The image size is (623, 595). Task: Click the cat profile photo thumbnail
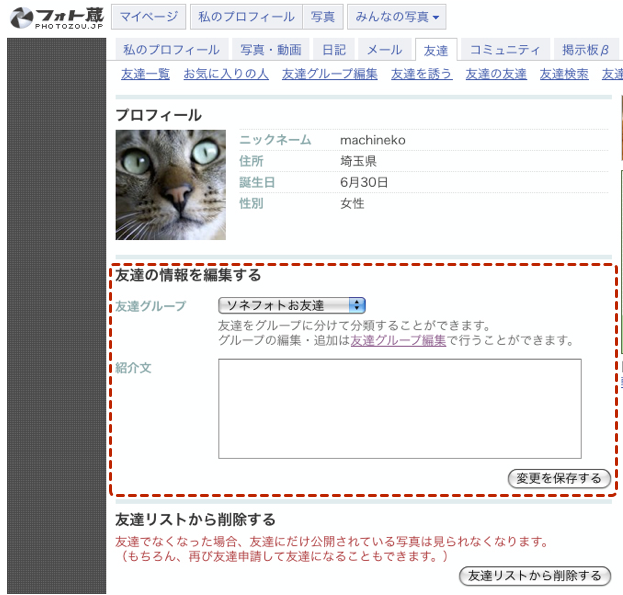click(170, 185)
